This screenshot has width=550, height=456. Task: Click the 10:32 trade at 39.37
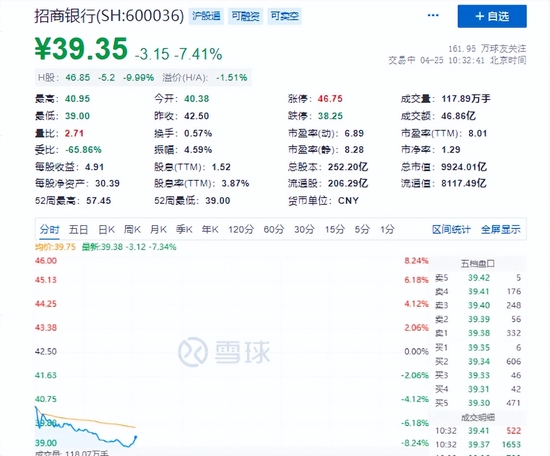[478, 445]
